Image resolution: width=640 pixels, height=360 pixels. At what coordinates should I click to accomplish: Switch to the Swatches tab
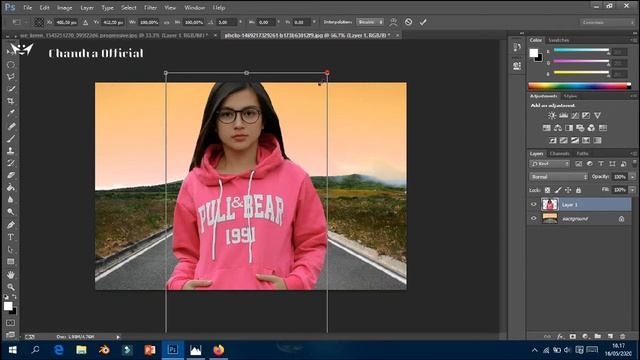(x=559, y=40)
